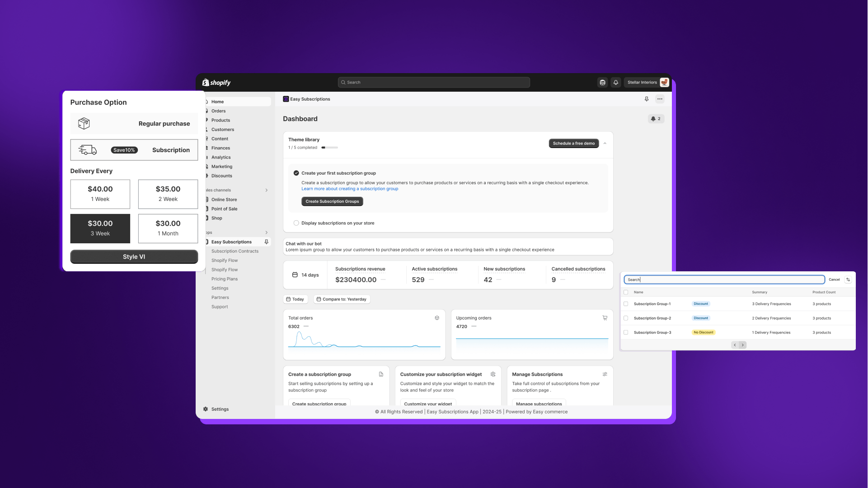Open the three-dots menu in app header
The height and width of the screenshot is (488, 868).
[660, 99]
